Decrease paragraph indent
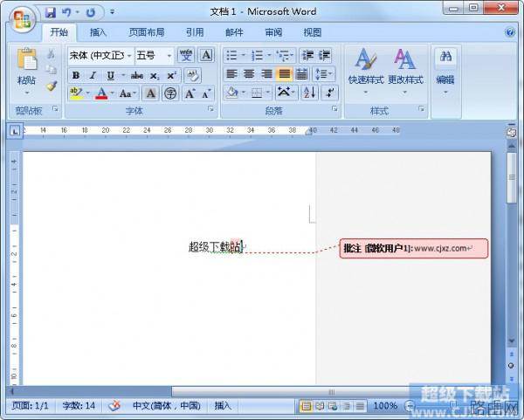The height and width of the screenshot is (420, 524). (x=307, y=56)
